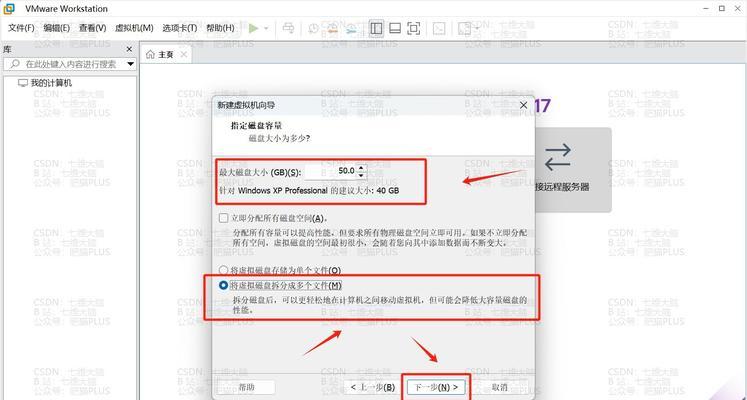The width and height of the screenshot is (747, 400).
Task: Select 将虚拟磁盘拆分成多个文件 radio button
Action: click(x=222, y=286)
